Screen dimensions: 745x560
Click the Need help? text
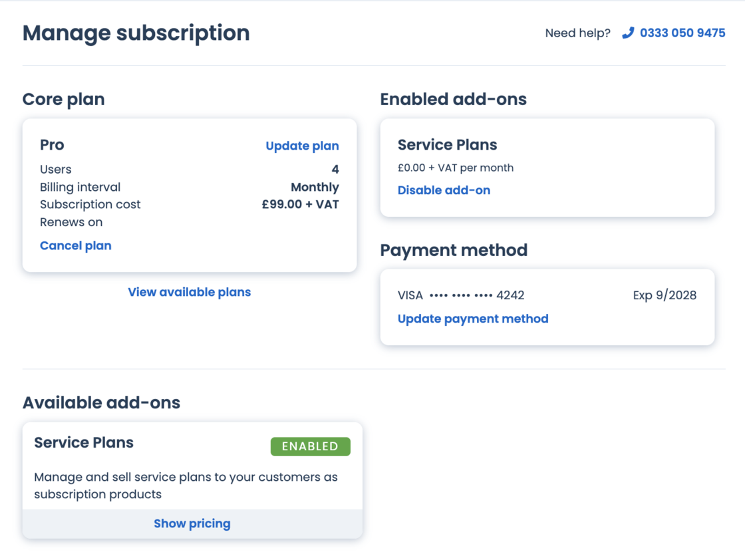577,33
